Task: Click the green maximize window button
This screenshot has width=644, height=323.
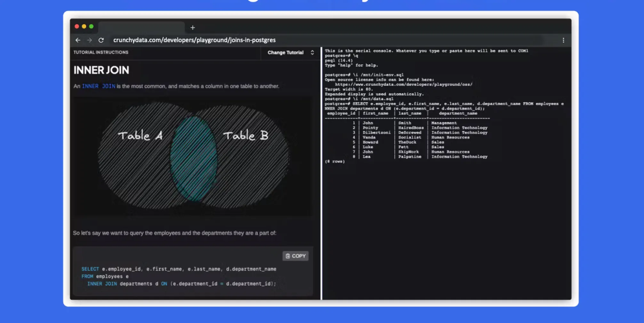Action: [91, 27]
